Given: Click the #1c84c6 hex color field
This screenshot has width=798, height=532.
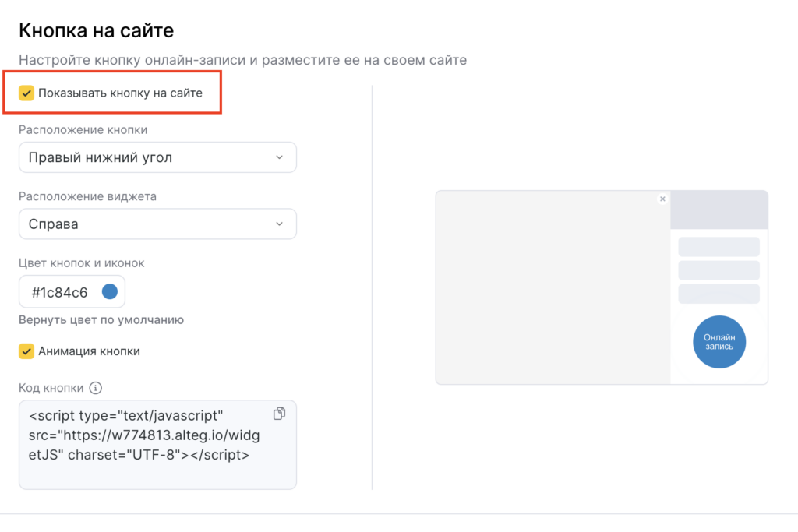Looking at the screenshot, I should click(x=60, y=292).
